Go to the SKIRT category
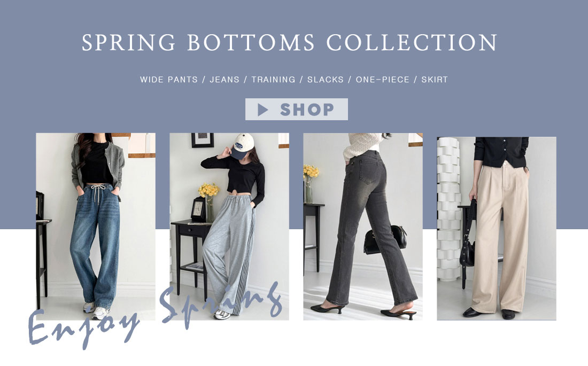Screen dimensions: 588x366 [x=435, y=80]
